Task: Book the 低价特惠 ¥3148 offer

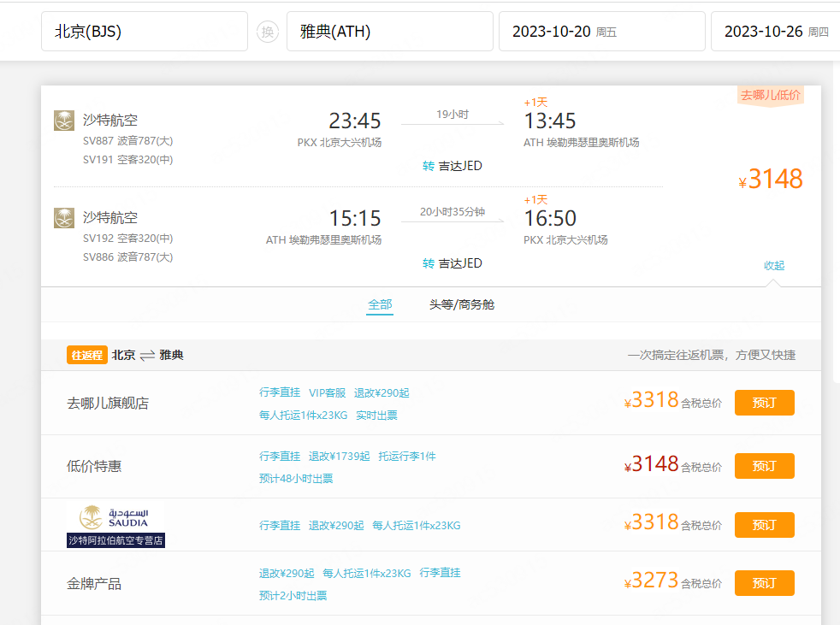Action: pyautogui.click(x=764, y=466)
